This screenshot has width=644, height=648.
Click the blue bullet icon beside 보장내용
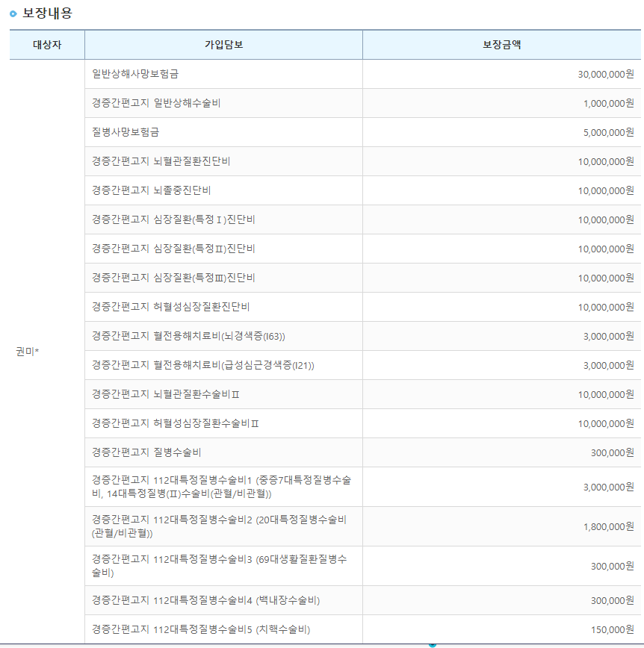pyautogui.click(x=13, y=13)
